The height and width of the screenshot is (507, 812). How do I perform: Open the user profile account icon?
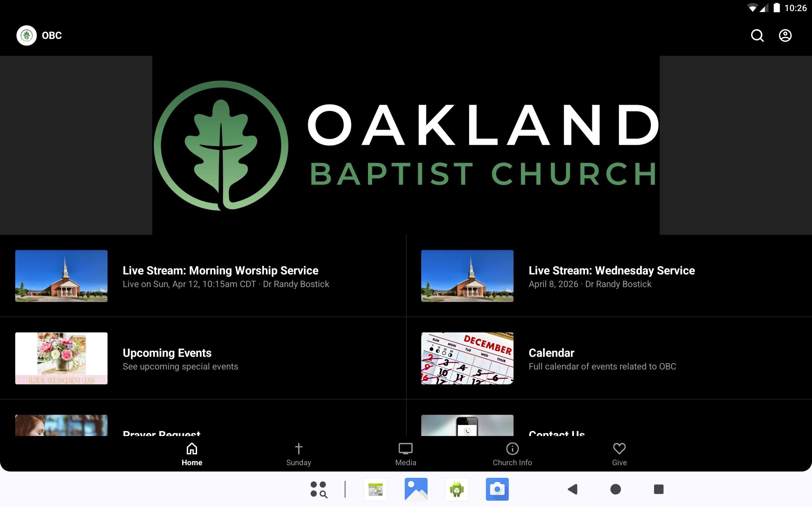point(785,35)
